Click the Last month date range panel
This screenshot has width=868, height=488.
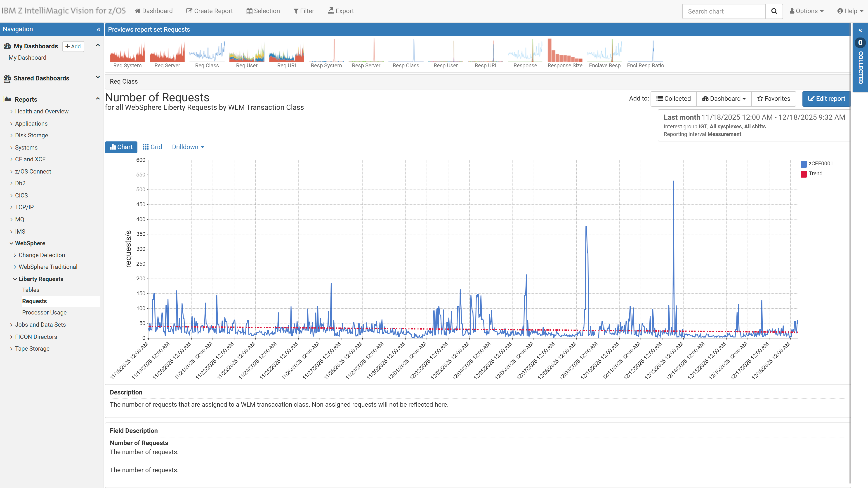click(754, 126)
